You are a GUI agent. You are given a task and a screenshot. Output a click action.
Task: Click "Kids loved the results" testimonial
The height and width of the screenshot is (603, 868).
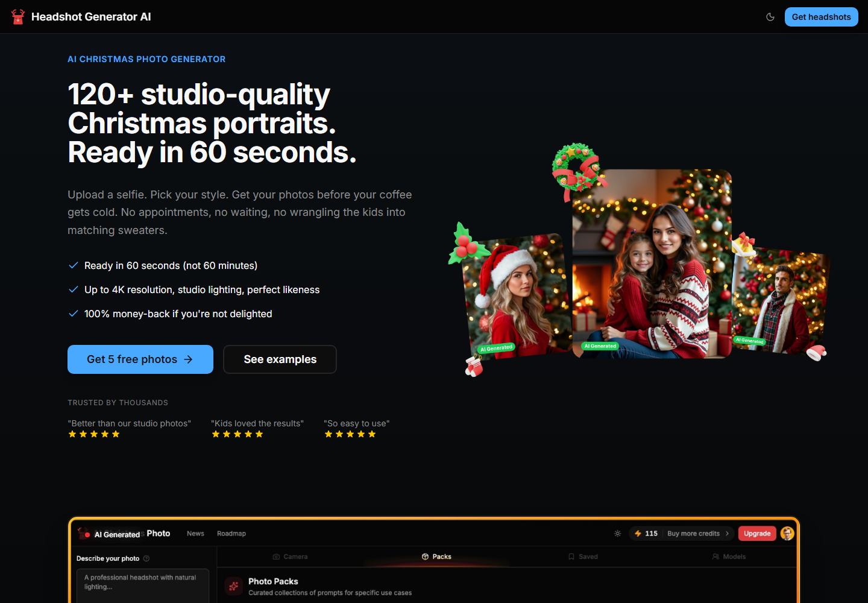[257, 423]
